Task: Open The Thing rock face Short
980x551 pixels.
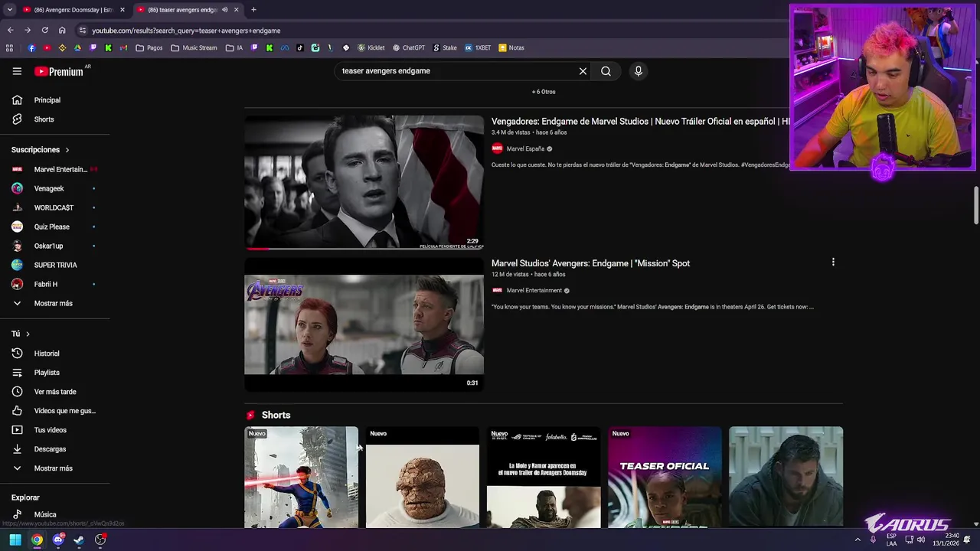Action: 423,478
